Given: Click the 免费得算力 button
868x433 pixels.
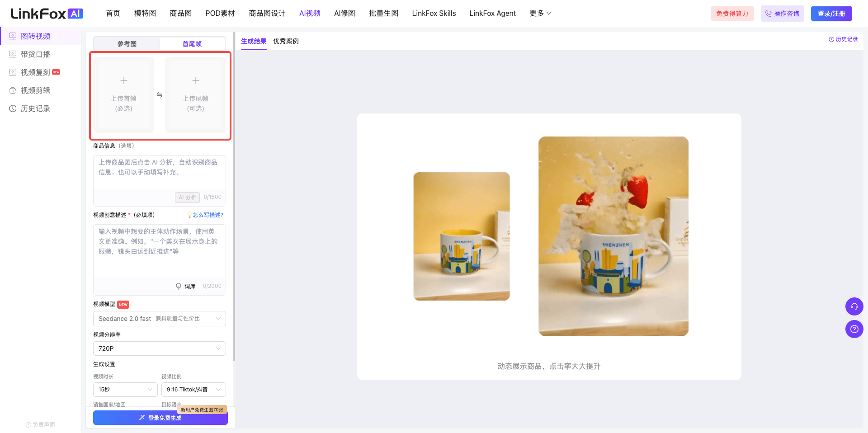Looking at the screenshot, I should [x=732, y=14].
